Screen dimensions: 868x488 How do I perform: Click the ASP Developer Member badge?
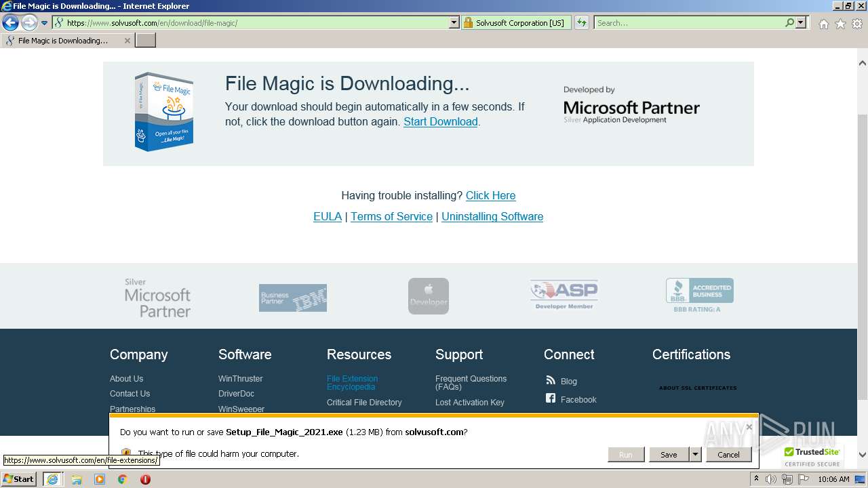pyautogui.click(x=564, y=296)
